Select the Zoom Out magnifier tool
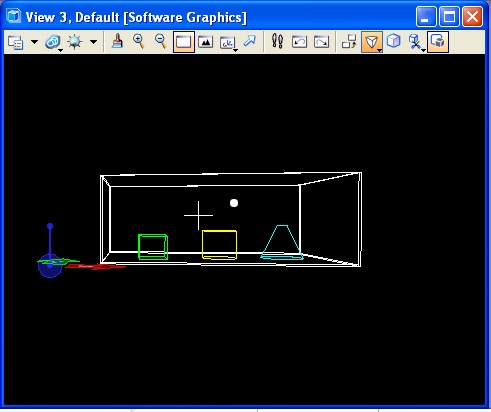 (161, 42)
